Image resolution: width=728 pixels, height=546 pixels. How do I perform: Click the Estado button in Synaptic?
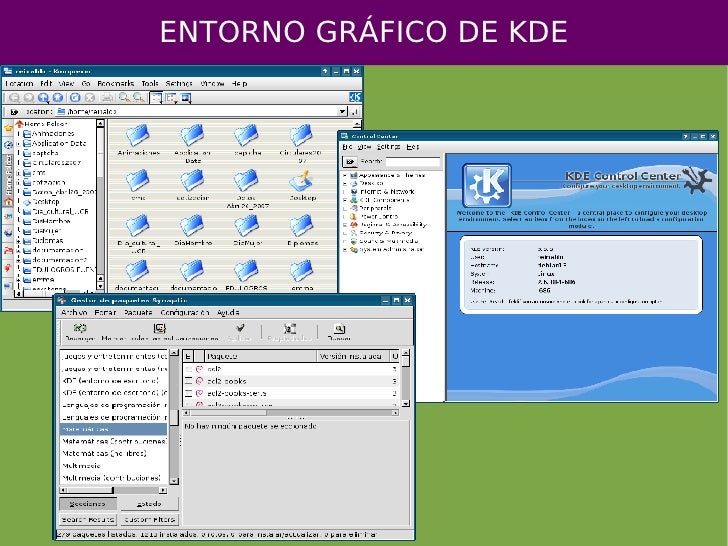click(150, 504)
